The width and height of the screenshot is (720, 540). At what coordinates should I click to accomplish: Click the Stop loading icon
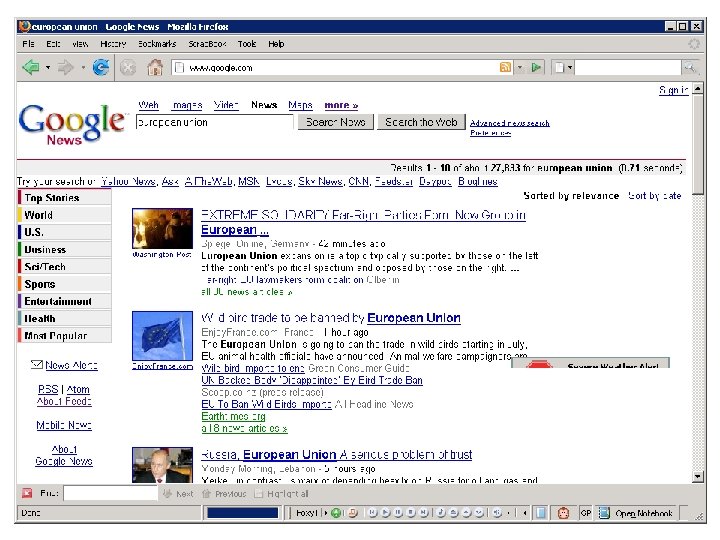point(128,68)
